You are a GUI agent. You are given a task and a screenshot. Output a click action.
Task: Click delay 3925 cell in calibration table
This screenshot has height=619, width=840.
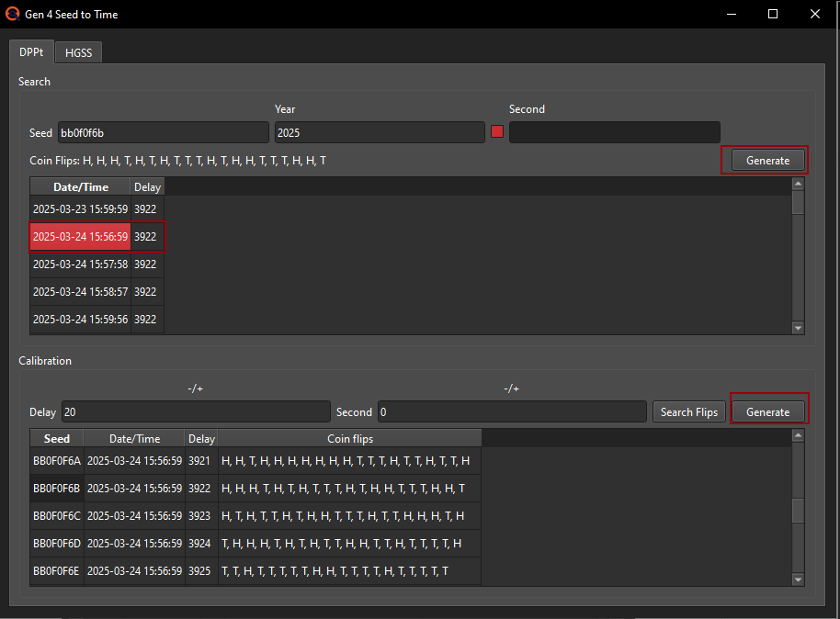(201, 571)
